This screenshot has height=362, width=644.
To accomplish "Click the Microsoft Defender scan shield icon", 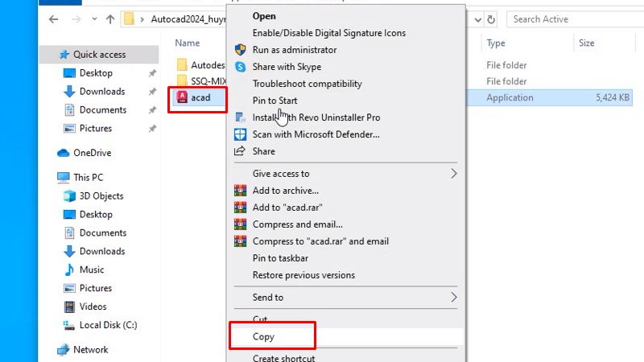I will (240, 134).
